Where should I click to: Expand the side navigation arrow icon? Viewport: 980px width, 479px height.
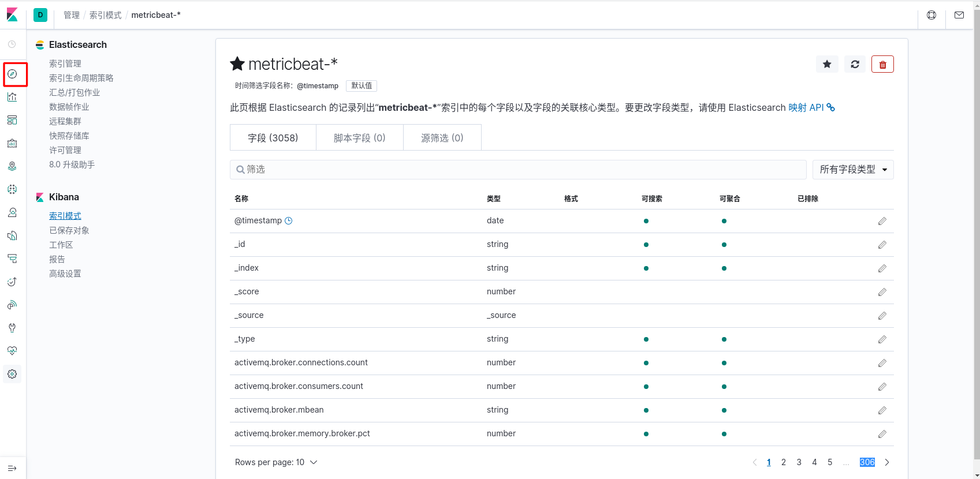click(x=12, y=468)
